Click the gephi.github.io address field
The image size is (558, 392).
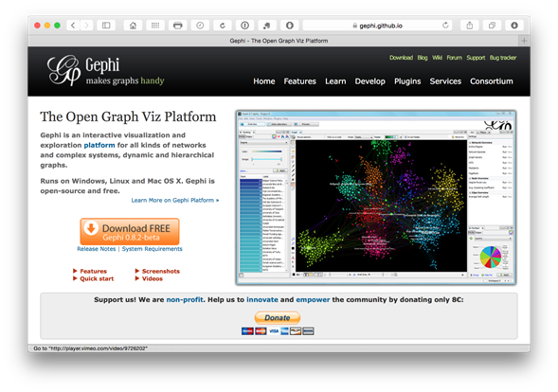pos(377,26)
